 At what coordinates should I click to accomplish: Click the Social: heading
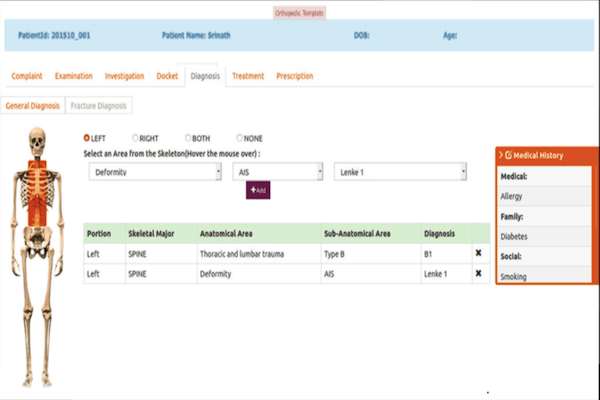pos(511,256)
